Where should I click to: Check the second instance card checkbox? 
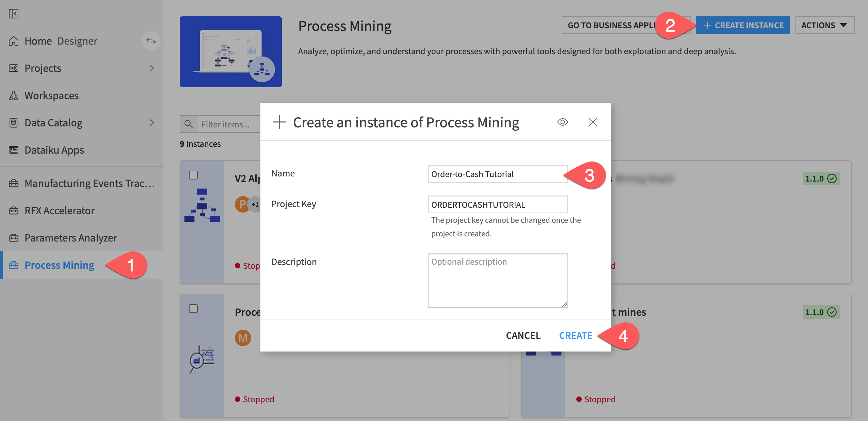[193, 309]
